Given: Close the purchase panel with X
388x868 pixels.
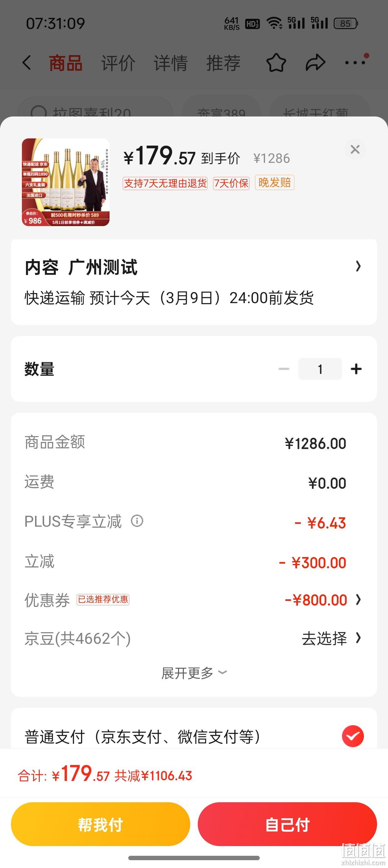Looking at the screenshot, I should pyautogui.click(x=355, y=149).
